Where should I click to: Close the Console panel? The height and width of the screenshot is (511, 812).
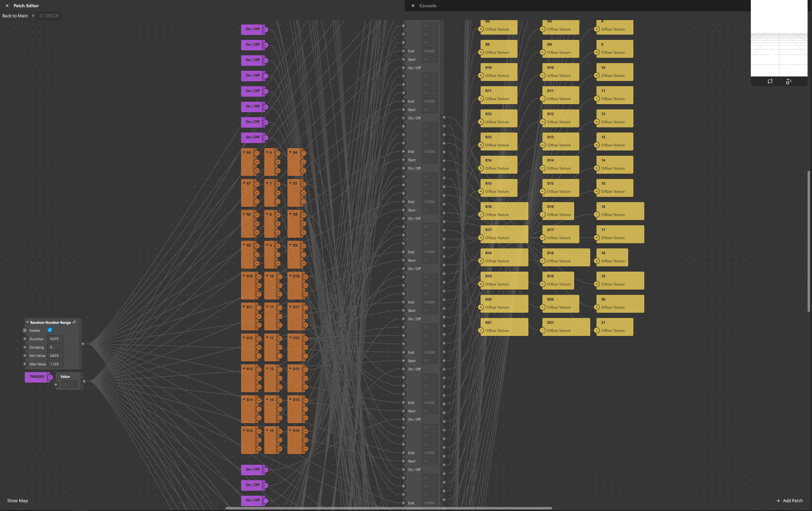[x=413, y=6]
